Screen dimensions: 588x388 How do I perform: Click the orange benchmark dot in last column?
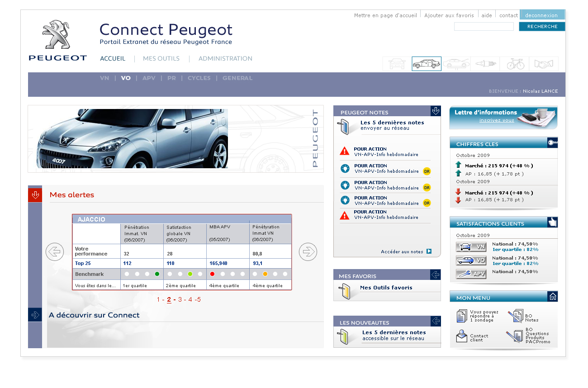265,274
